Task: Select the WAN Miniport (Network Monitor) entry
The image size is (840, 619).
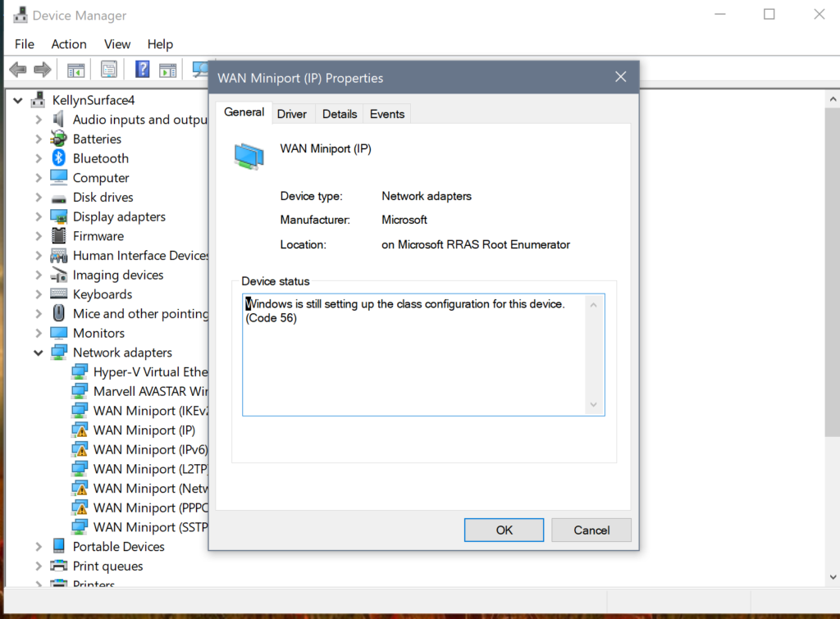Action: tap(139, 489)
